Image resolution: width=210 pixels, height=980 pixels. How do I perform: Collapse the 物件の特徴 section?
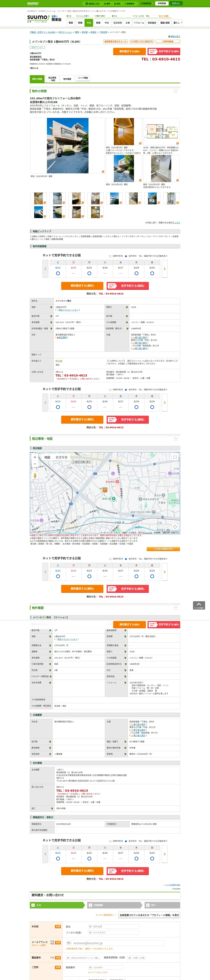point(176,91)
